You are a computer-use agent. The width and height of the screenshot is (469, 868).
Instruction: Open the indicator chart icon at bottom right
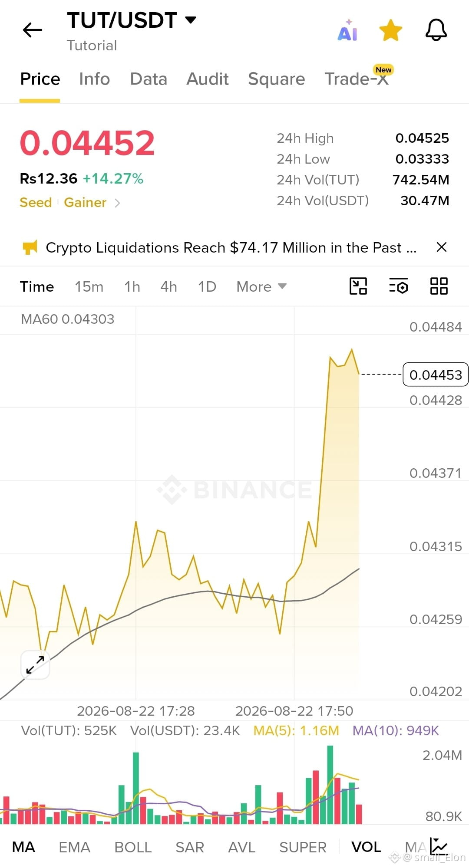(x=439, y=846)
